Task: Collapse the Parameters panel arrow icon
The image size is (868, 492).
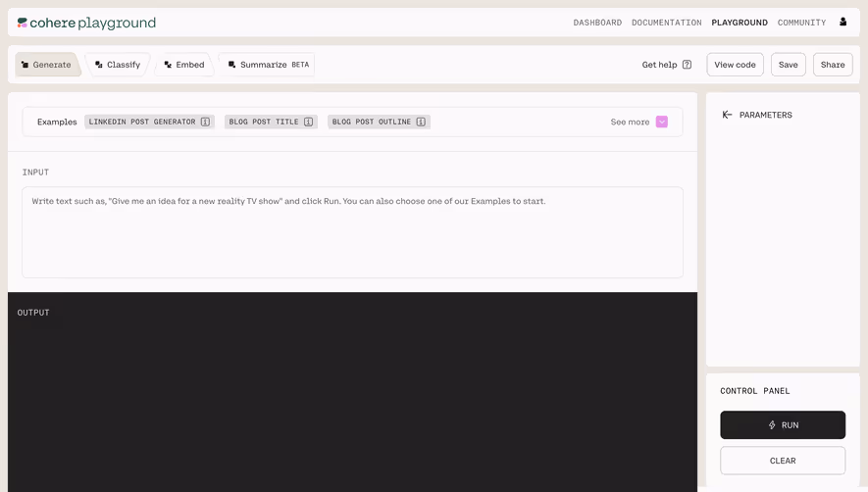Action: pos(727,115)
